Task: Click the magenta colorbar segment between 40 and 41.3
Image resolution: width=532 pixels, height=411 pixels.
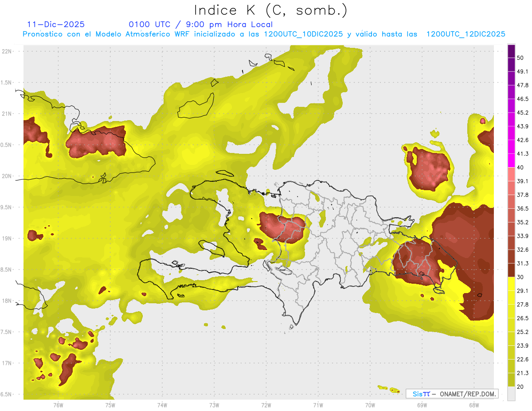Action: click(511, 160)
